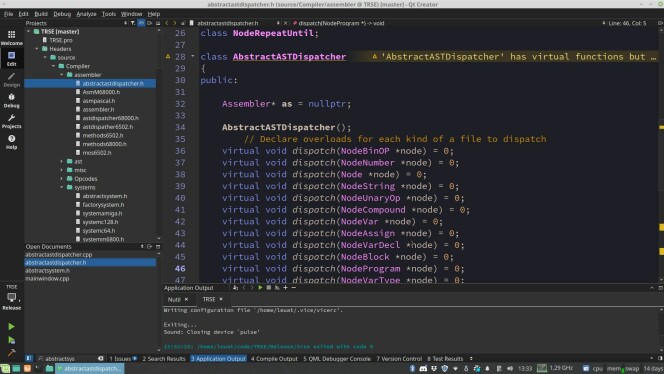Collapse the systems folder
The image size is (664, 374).
tap(62, 187)
